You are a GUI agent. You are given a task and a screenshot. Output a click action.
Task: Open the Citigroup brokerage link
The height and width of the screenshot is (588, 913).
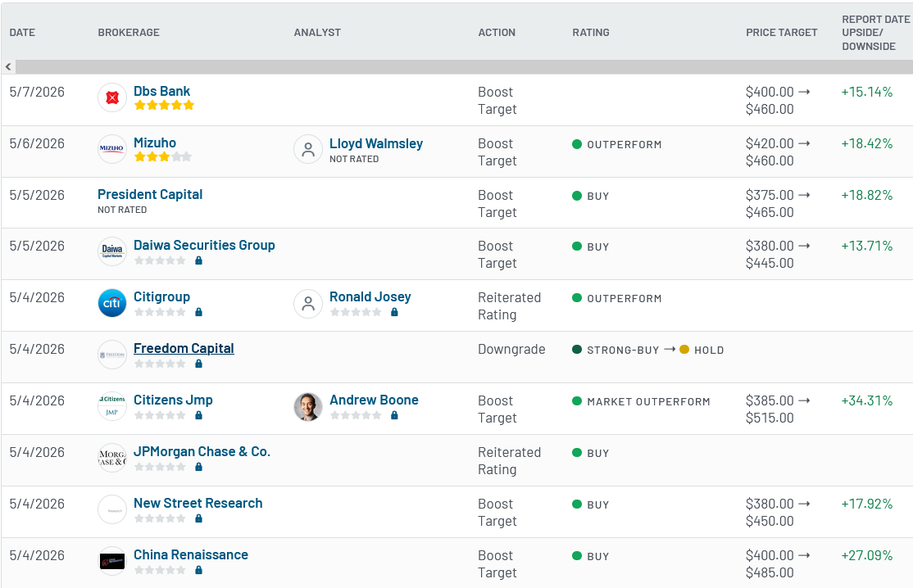(x=162, y=296)
